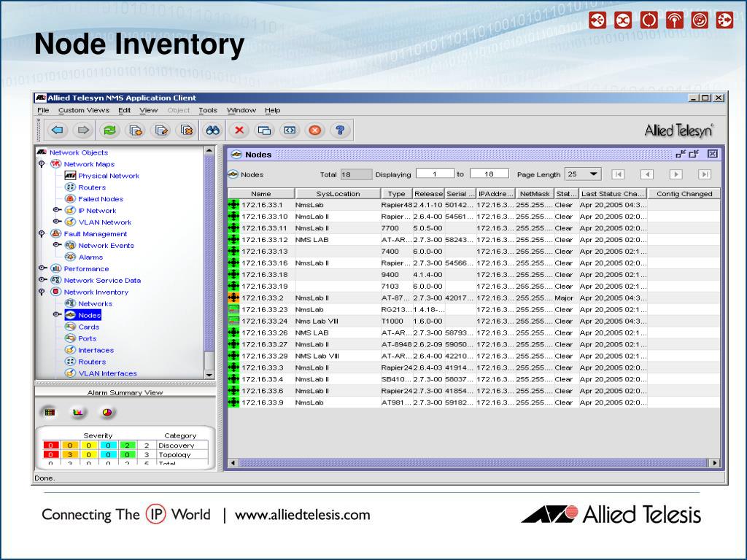Screen dimensions: 747x560
Task: Select Routers under Network Maps
Action: 92,187
